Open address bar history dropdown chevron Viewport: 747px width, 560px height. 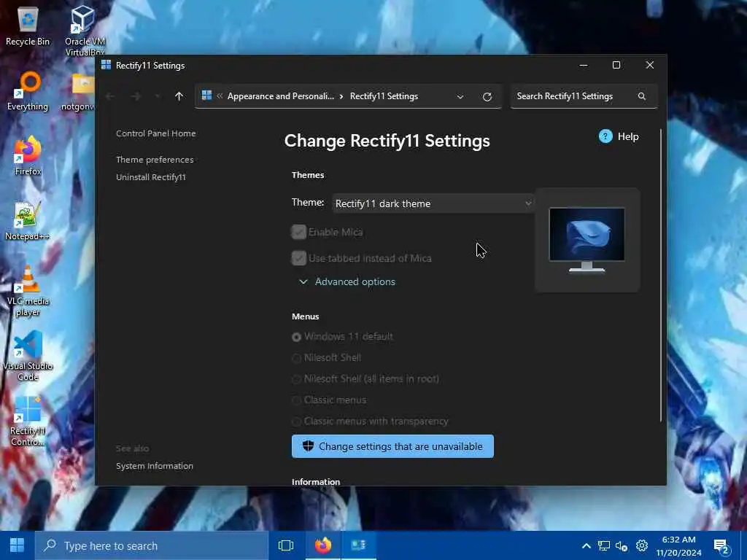click(460, 97)
